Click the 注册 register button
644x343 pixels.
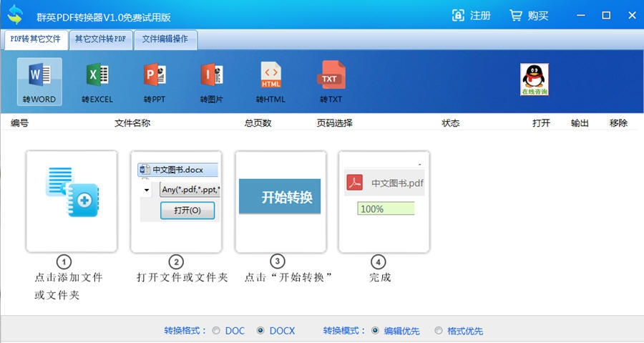tap(471, 16)
